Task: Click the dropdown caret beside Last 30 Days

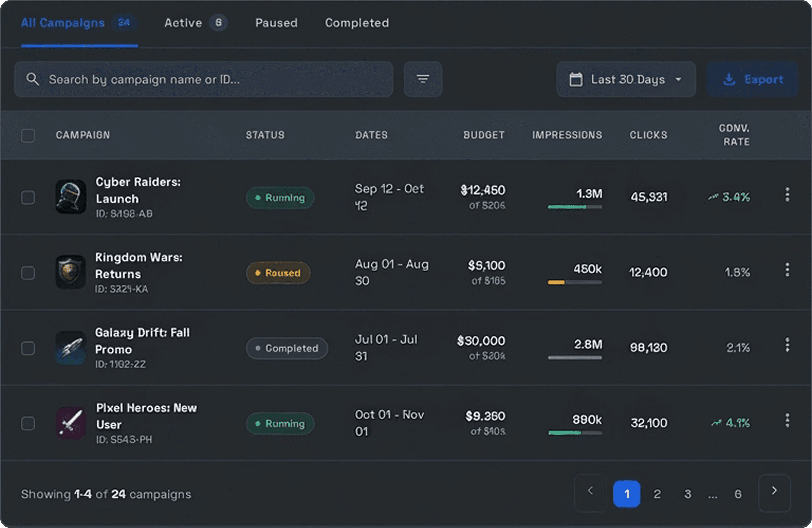Action: pyautogui.click(x=678, y=80)
